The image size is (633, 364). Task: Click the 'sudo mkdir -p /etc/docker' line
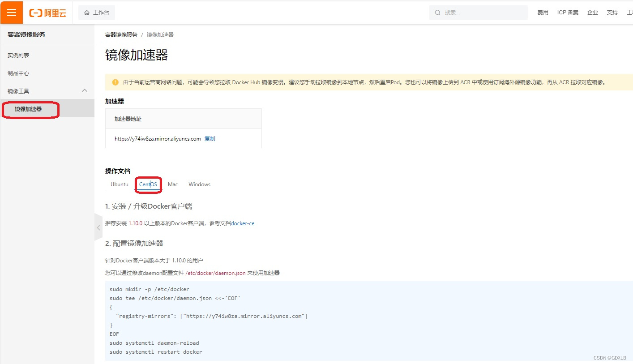click(150, 289)
